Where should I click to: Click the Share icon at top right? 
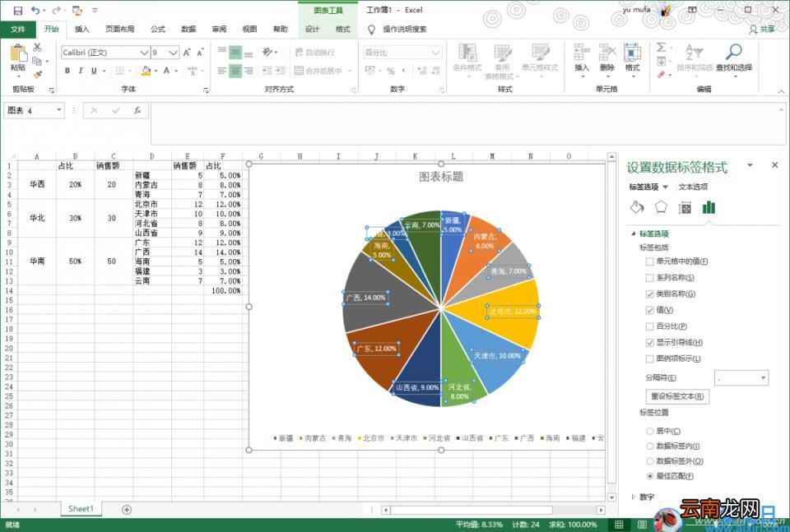click(x=762, y=30)
